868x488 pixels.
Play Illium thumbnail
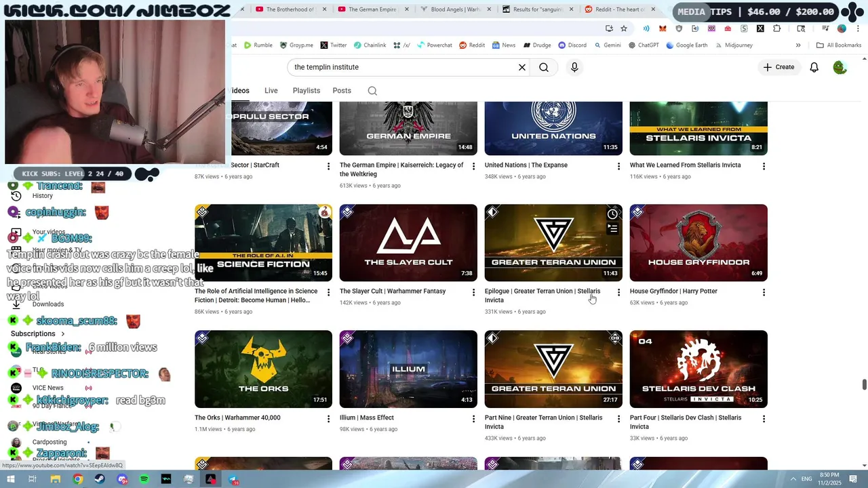408,369
